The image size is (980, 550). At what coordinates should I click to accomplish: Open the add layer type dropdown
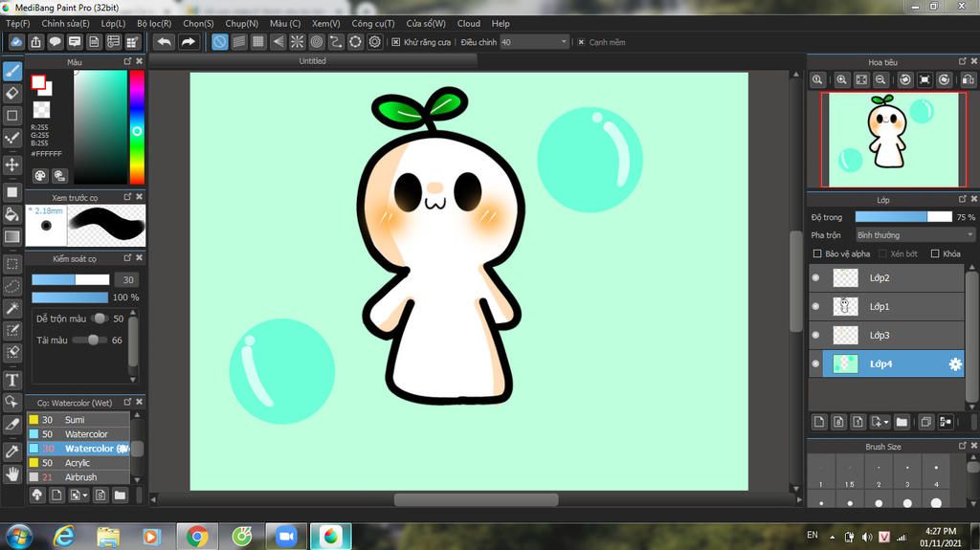[x=880, y=422]
